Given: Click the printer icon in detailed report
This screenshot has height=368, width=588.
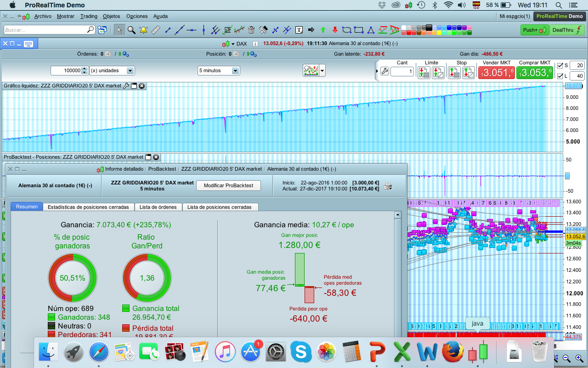Looking at the screenshot, I should pos(388,186).
